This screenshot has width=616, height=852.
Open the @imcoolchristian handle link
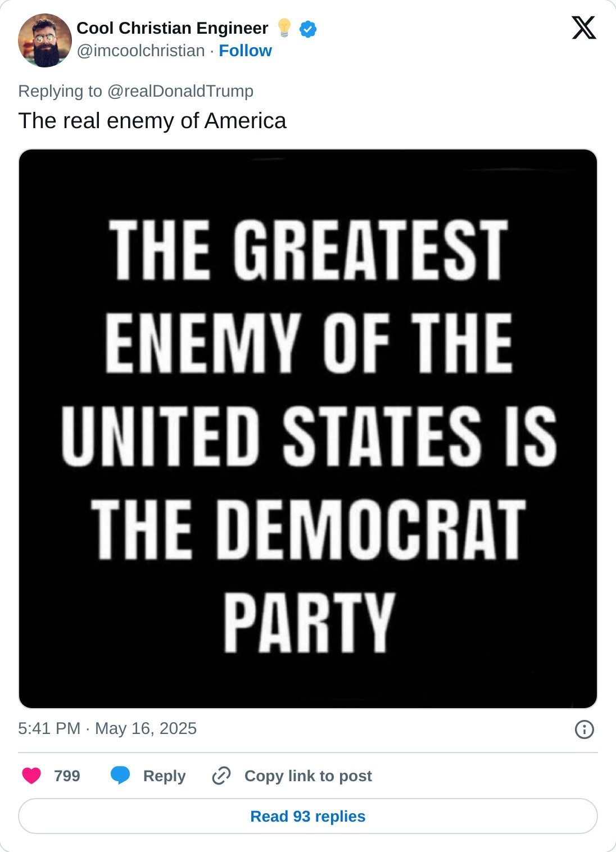point(141,51)
